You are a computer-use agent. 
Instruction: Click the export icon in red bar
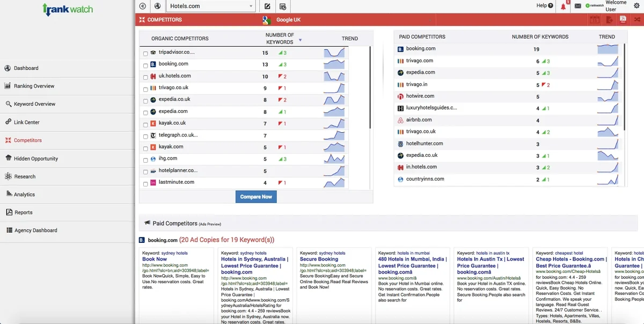click(610, 20)
